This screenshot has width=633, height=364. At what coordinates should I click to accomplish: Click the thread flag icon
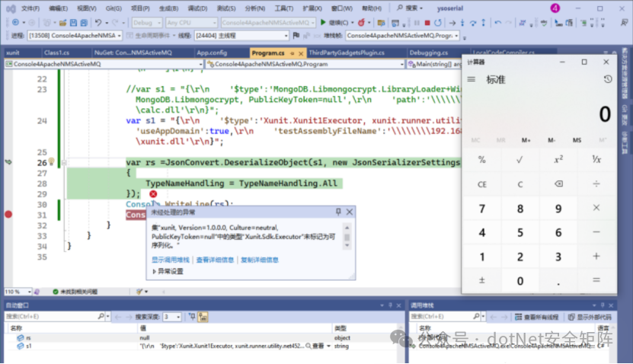click(x=296, y=36)
